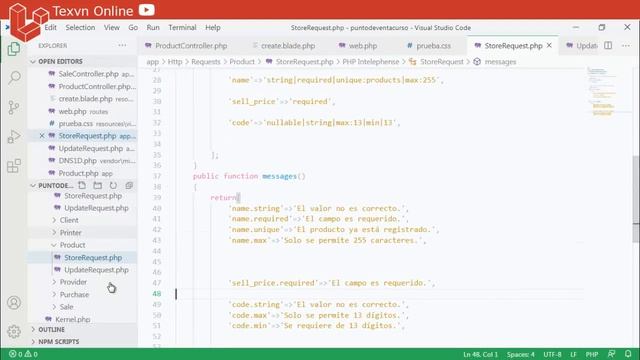Open the Extensions view
Viewport: 640px width, 360px height.
click(14, 166)
